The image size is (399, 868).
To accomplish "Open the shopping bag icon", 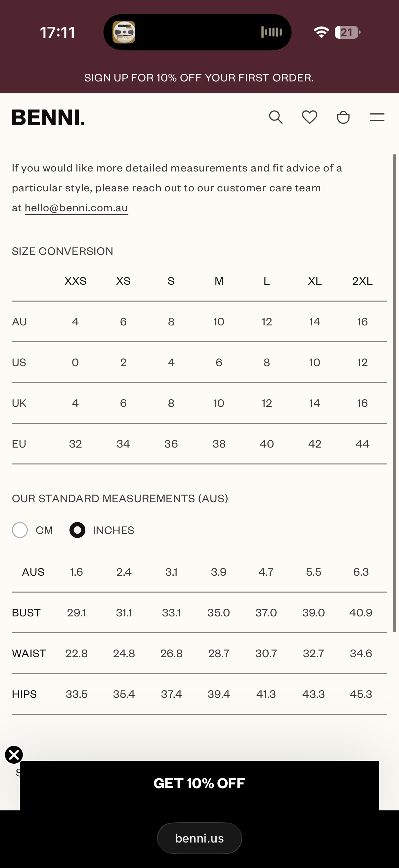I will click(343, 117).
